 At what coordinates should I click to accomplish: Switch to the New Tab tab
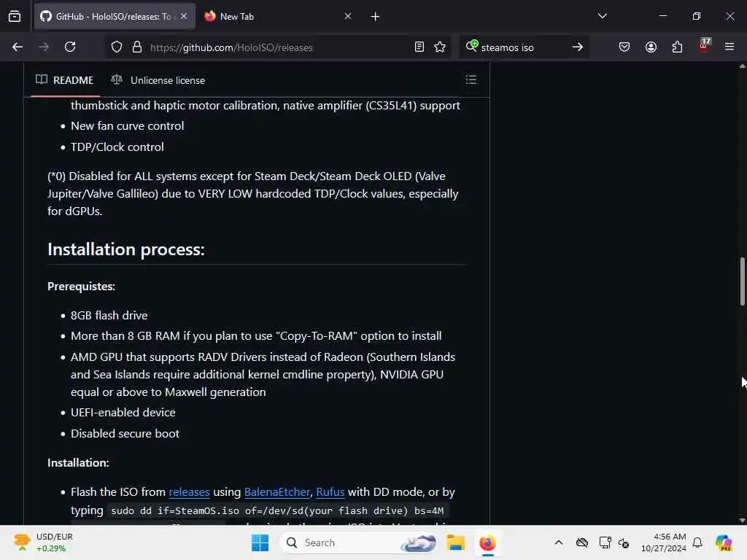coord(278,17)
